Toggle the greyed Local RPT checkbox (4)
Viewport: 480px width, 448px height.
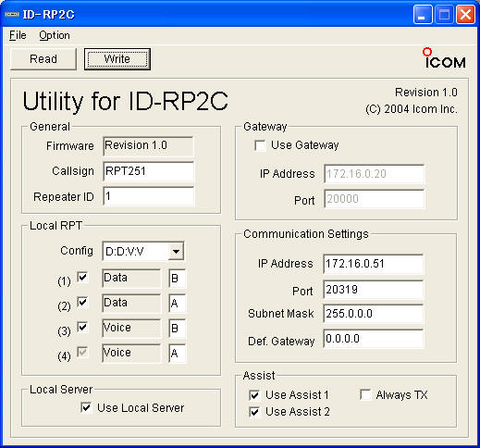[82, 352]
